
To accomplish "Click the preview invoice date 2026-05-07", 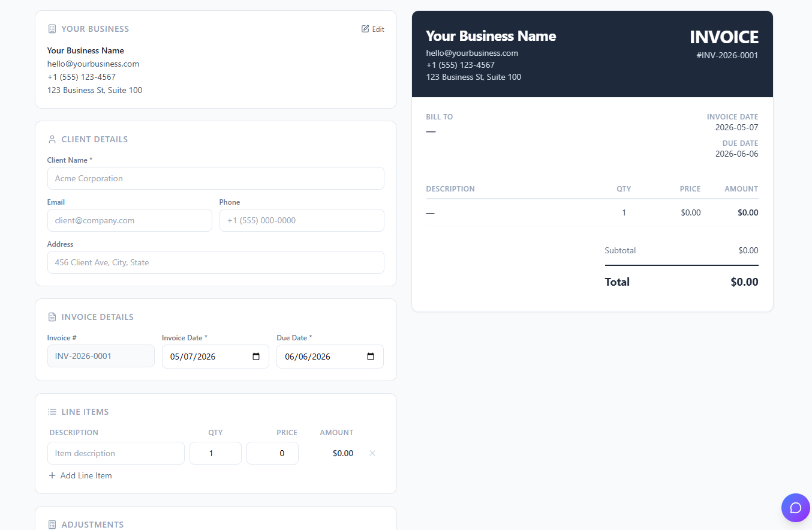I will 737,127.
